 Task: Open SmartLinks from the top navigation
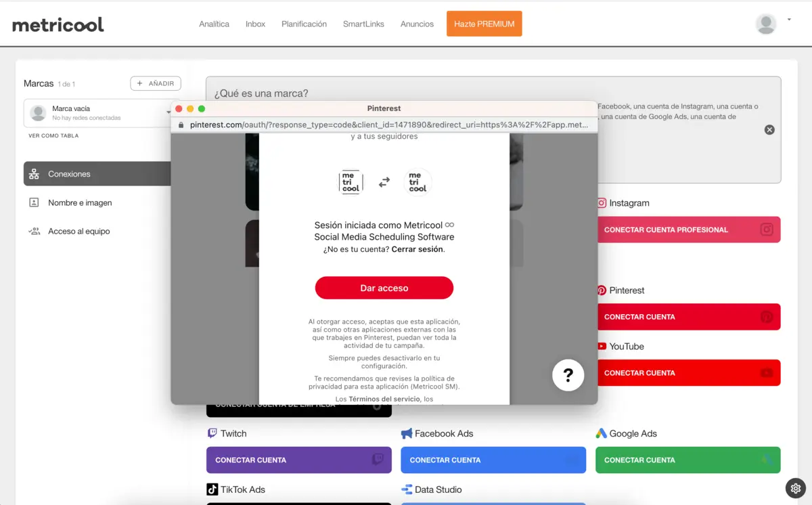point(363,24)
